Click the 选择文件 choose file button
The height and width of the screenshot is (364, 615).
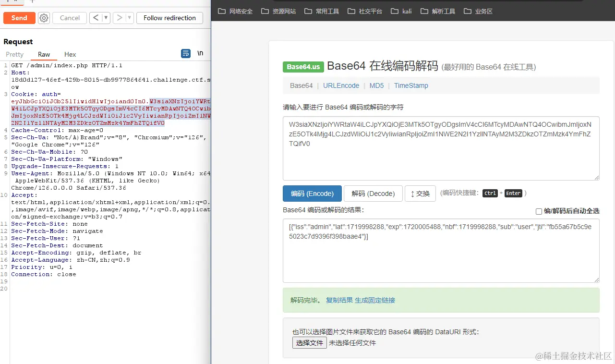coord(310,343)
